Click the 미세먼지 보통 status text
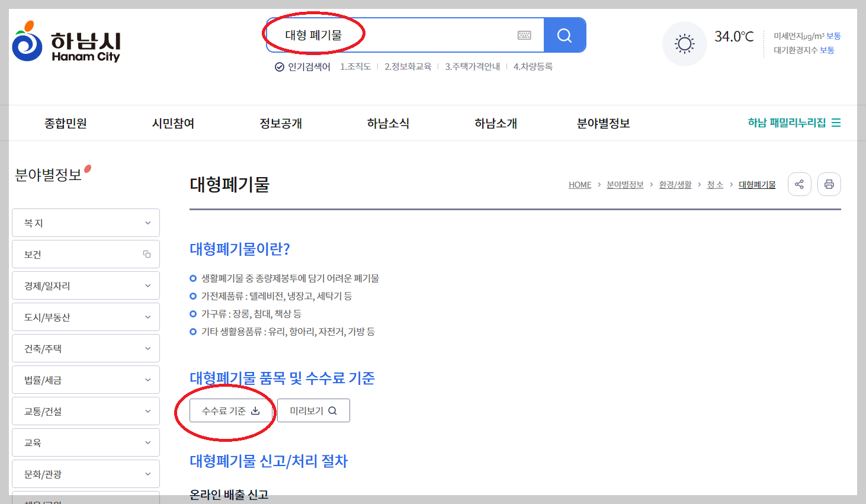This screenshot has height=504, width=866. click(807, 36)
